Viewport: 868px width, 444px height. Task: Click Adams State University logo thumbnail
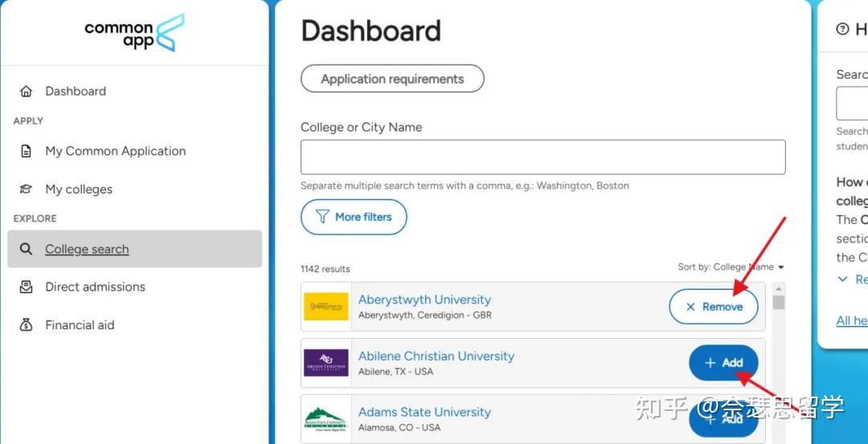(x=326, y=419)
